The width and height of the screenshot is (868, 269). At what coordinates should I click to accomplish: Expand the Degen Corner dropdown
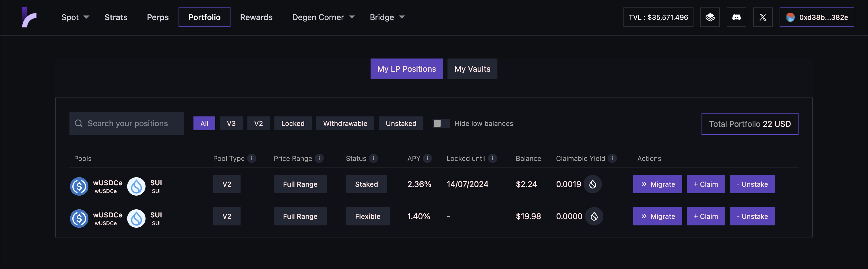pyautogui.click(x=323, y=17)
